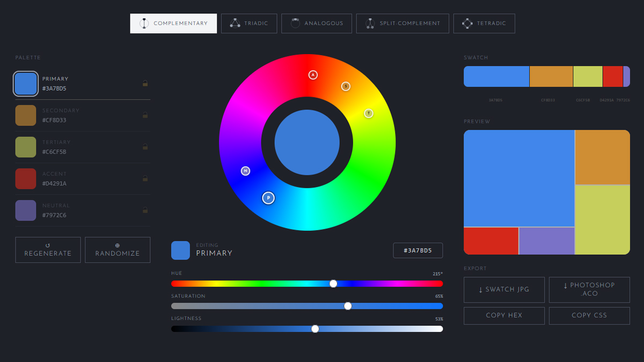Click the Copy HEX button

point(504,315)
